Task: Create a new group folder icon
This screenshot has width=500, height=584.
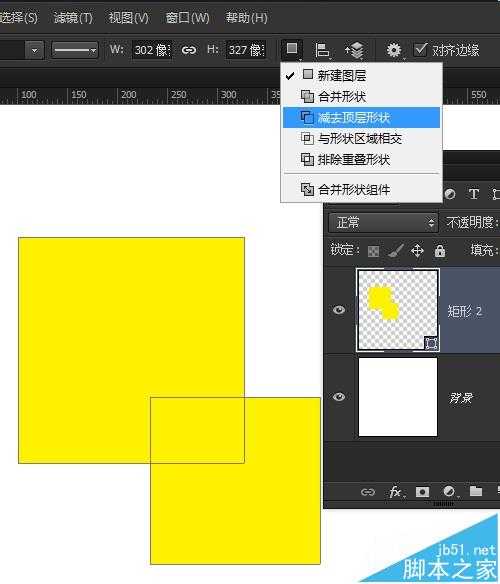Action: click(476, 491)
